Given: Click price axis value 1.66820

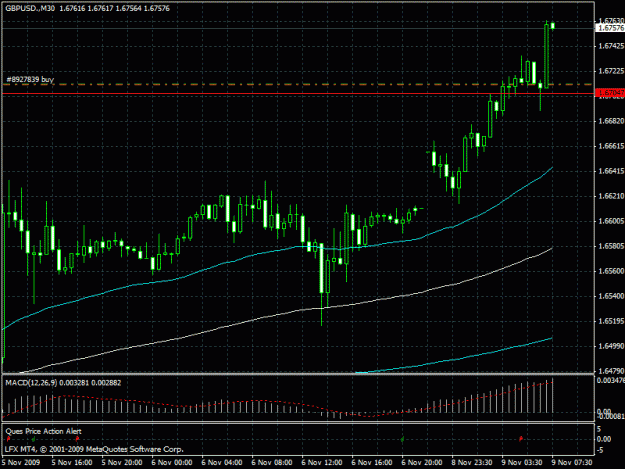Looking at the screenshot, I should [611, 121].
